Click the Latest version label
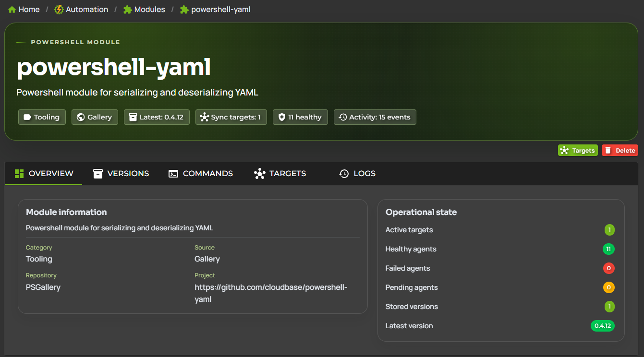Viewport: 644px width, 357px height. coord(409,326)
